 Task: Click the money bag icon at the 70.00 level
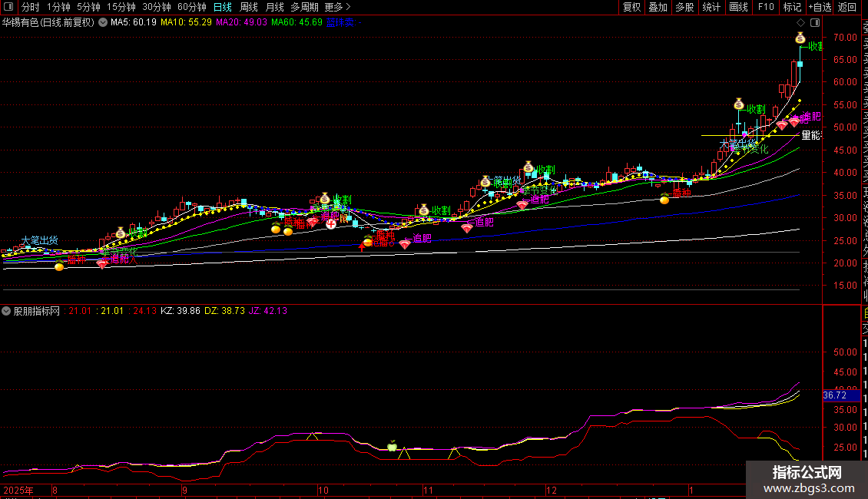pyautogui.click(x=800, y=38)
